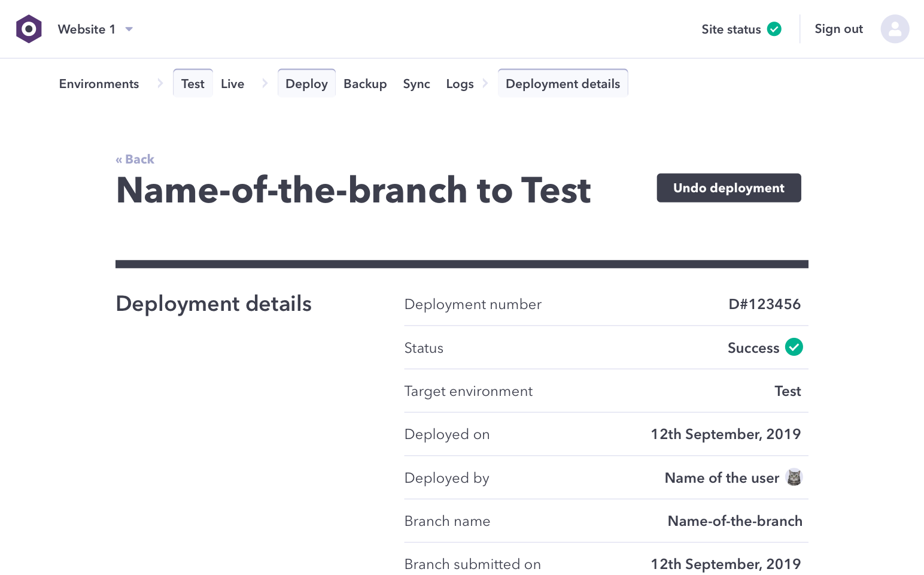Click the Back link above the page title
Screen dimensions: 924x575
point(135,159)
